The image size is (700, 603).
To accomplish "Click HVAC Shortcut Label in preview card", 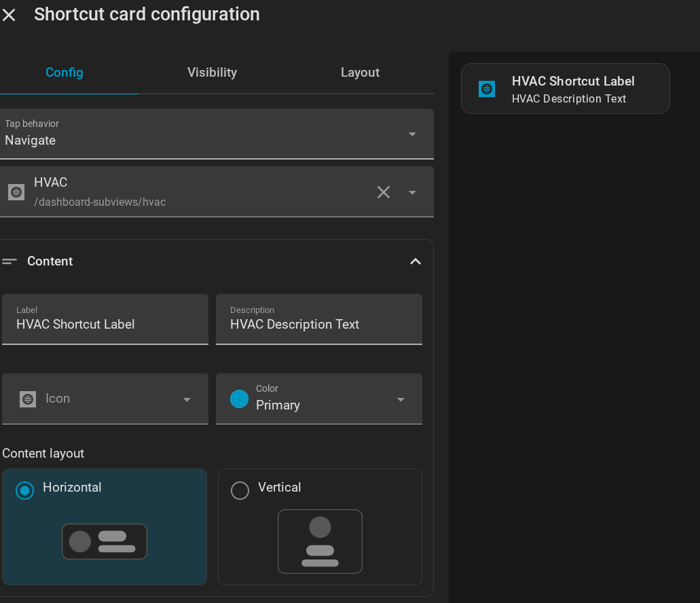I will 573,81.
